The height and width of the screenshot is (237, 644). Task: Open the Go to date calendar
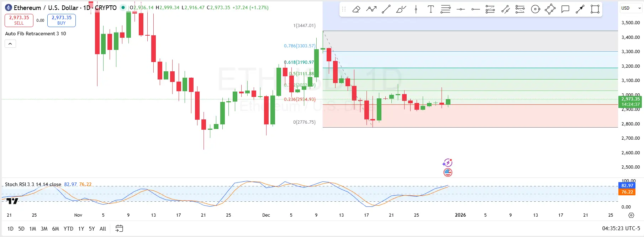[119, 228]
